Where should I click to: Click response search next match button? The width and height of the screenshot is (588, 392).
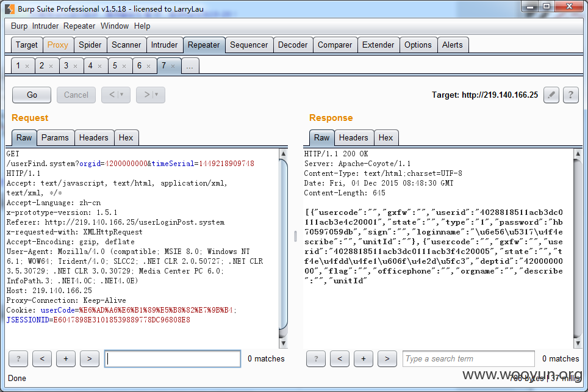coord(387,359)
